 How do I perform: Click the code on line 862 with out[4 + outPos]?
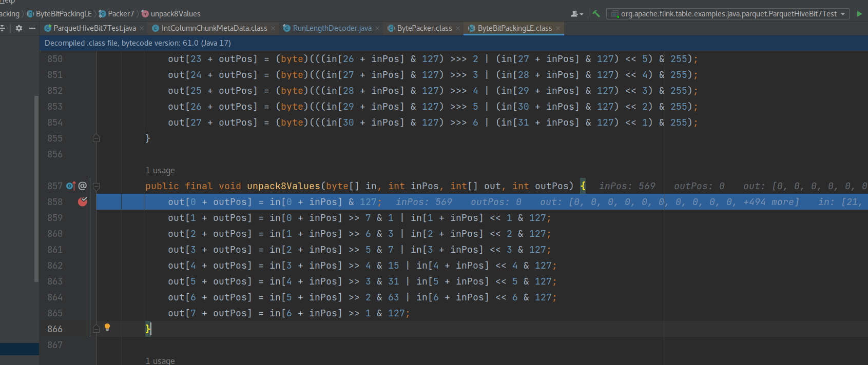click(x=362, y=266)
